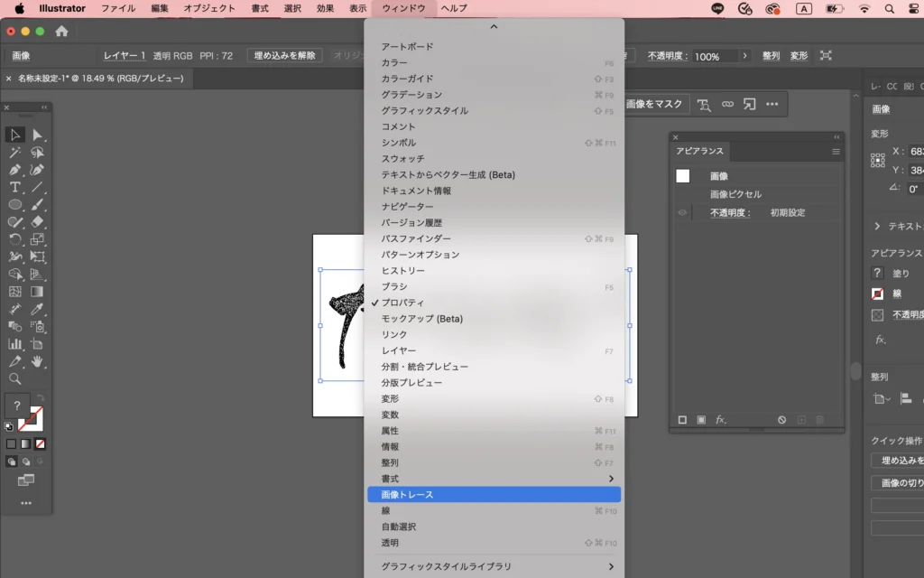Click the reference point grid in 変形
The width and height of the screenshot is (924, 578).
[877, 160]
